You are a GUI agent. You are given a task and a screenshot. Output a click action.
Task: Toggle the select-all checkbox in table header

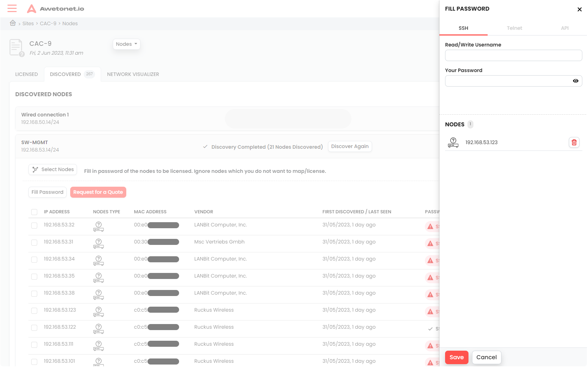tap(34, 212)
